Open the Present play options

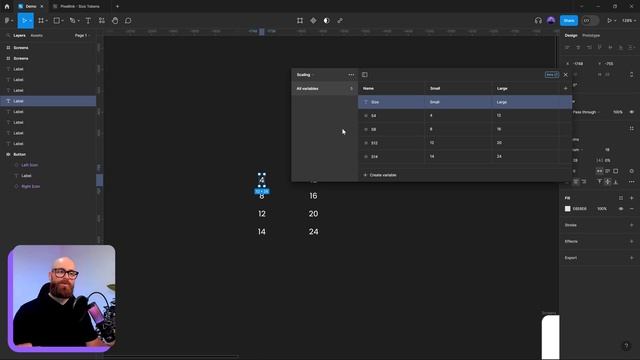coord(611,20)
